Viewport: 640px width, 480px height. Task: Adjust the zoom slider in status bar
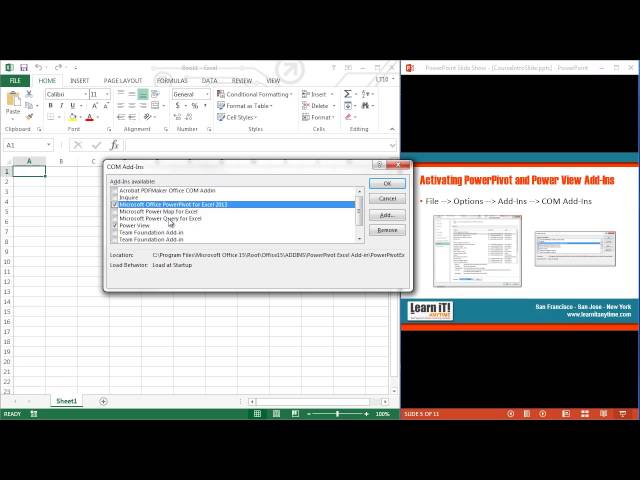point(337,413)
